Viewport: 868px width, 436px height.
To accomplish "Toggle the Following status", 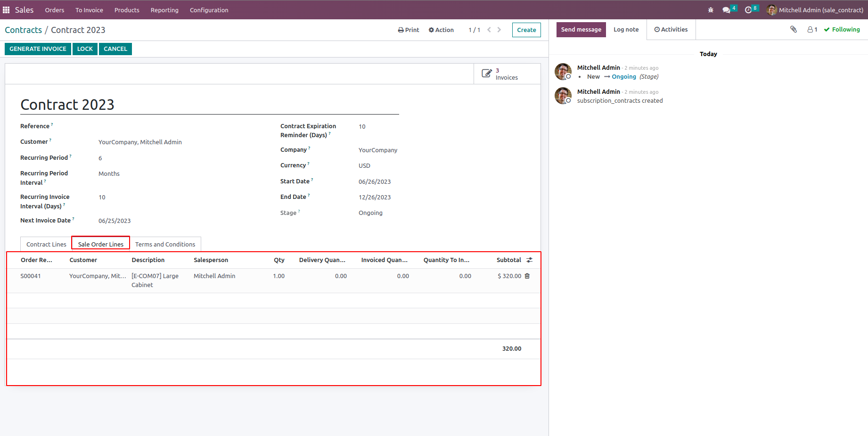I will pyautogui.click(x=842, y=29).
